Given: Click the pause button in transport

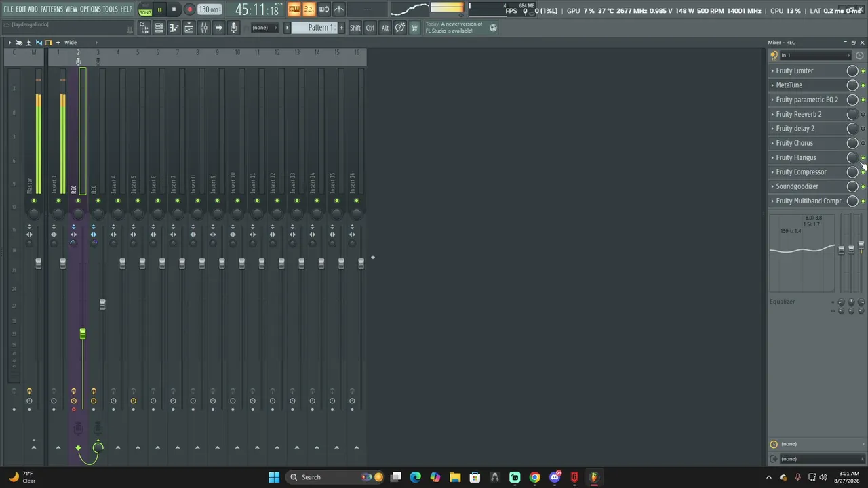Looking at the screenshot, I should tap(159, 9).
